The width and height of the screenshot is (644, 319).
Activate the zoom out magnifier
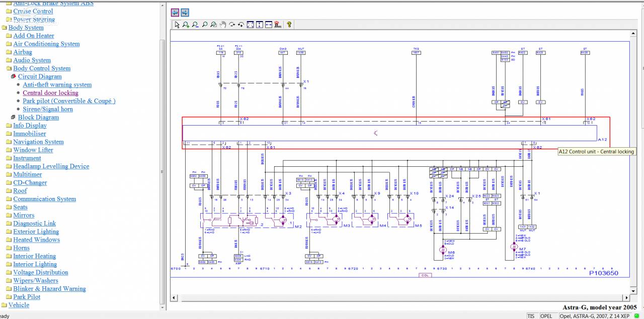pos(195,24)
